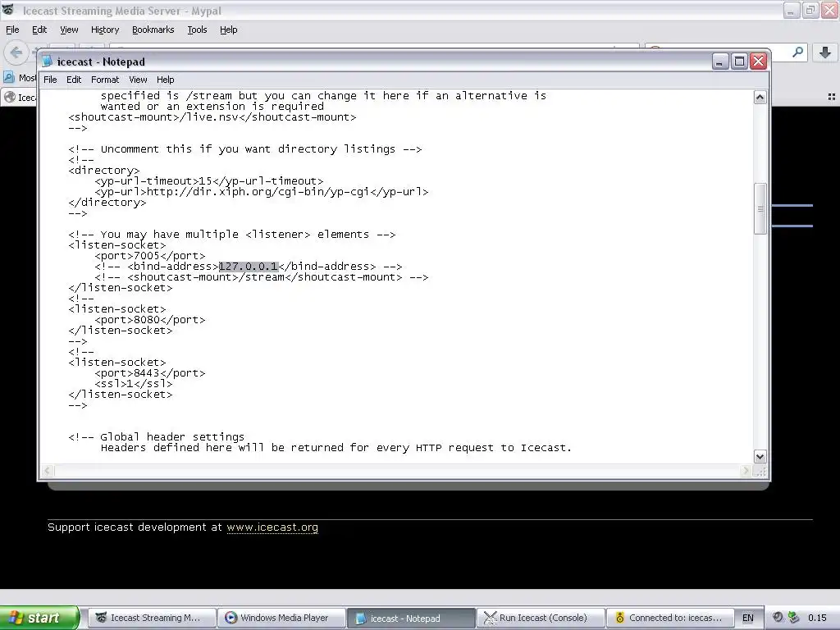Click icecast - Notepad taskbar button
The height and width of the screenshot is (630, 840).
411,618
